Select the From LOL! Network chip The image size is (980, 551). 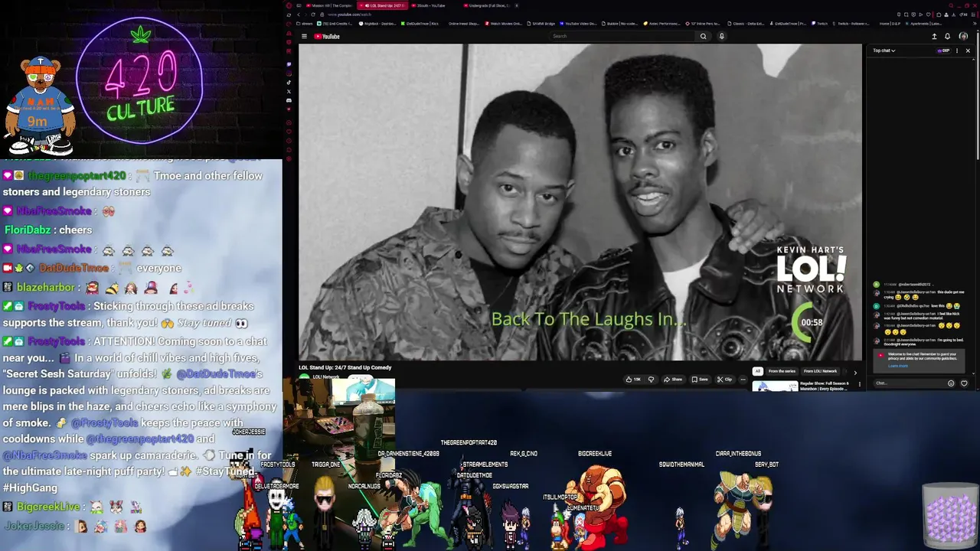click(820, 371)
